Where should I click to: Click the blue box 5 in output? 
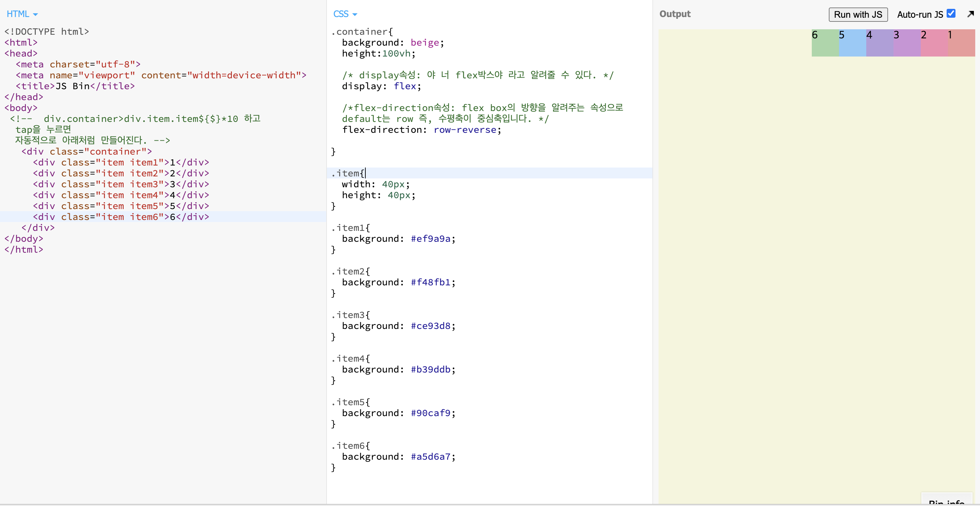click(853, 43)
